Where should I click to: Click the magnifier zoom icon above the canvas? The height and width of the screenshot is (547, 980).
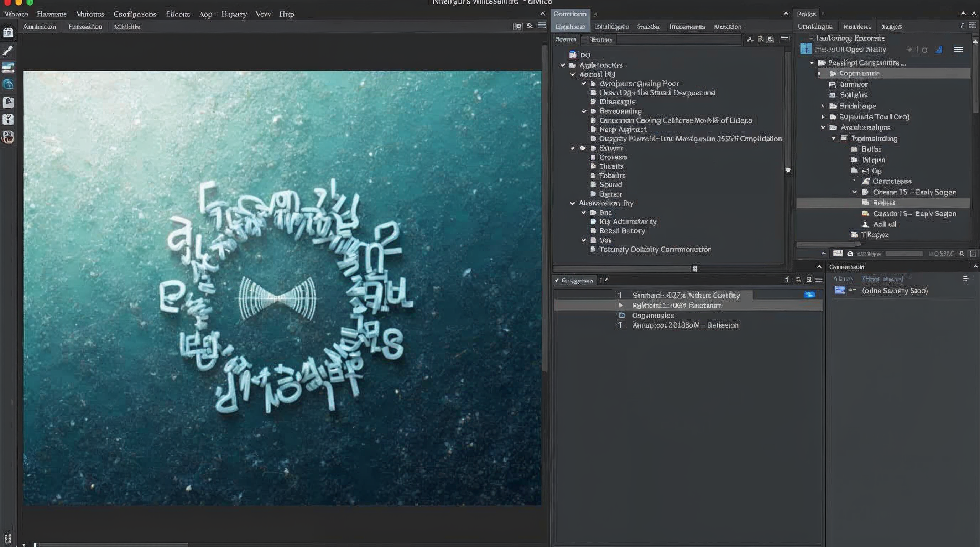[x=530, y=26]
